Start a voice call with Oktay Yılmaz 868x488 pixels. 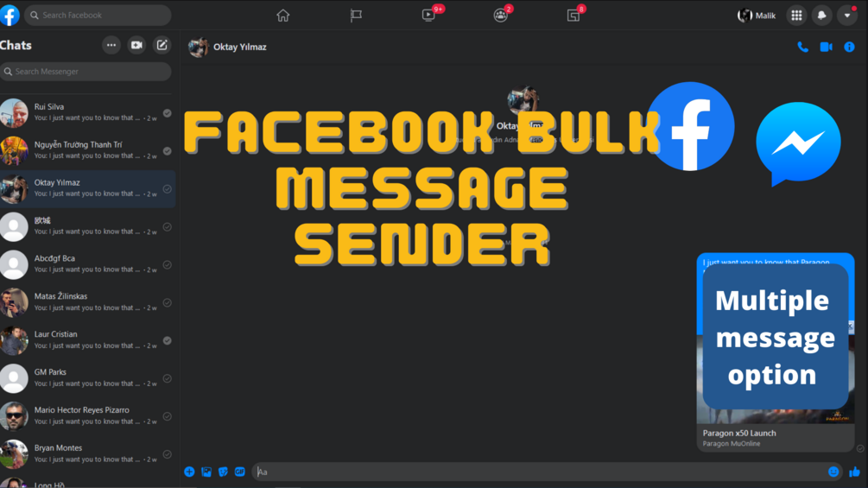coord(802,47)
